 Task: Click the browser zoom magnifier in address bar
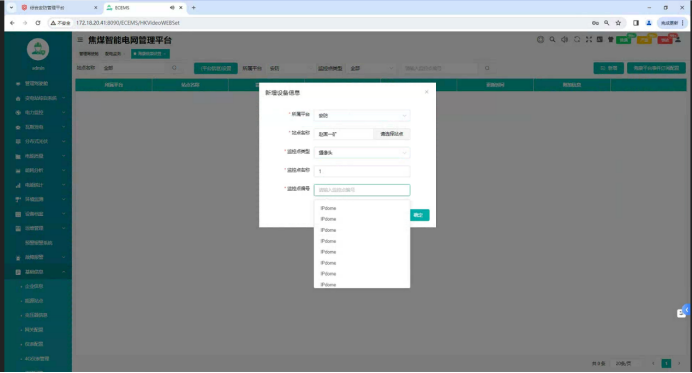(607, 23)
